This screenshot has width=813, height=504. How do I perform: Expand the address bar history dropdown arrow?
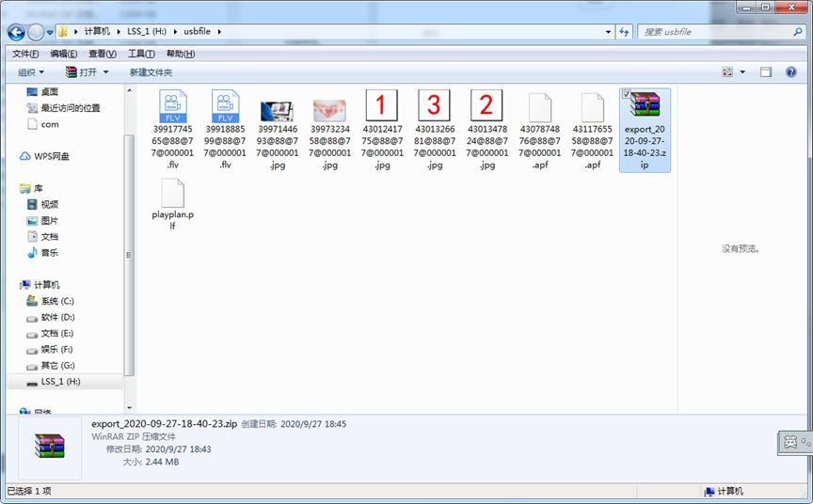coord(609,32)
